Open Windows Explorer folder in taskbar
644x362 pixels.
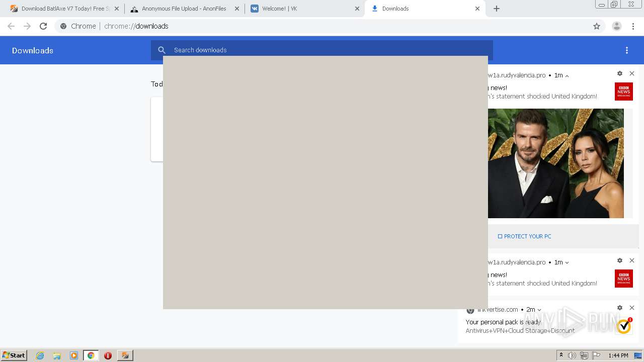[57, 355]
